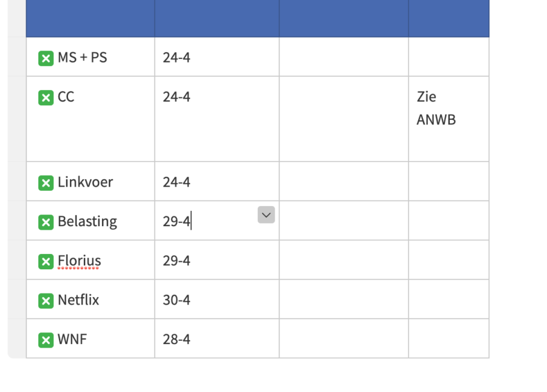This screenshot has width=547, height=392.
Task: Click the green status icon beside Linkvoer
Action: point(46,182)
